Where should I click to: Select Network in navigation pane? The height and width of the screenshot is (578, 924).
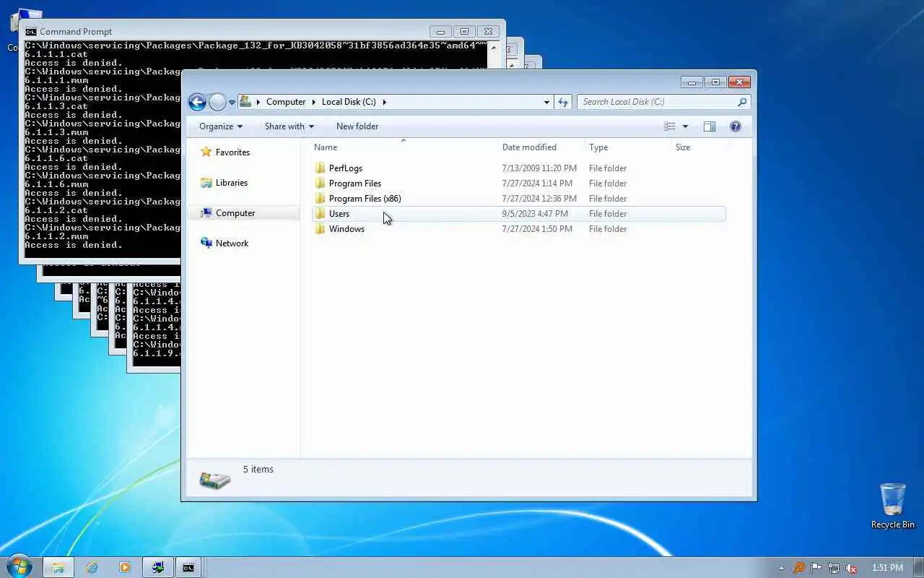click(232, 243)
